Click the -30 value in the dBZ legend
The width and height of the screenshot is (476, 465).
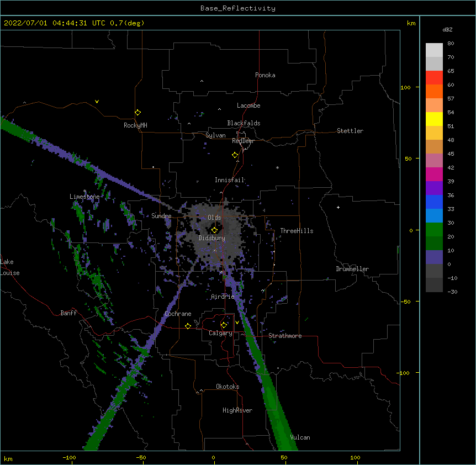tap(452, 292)
